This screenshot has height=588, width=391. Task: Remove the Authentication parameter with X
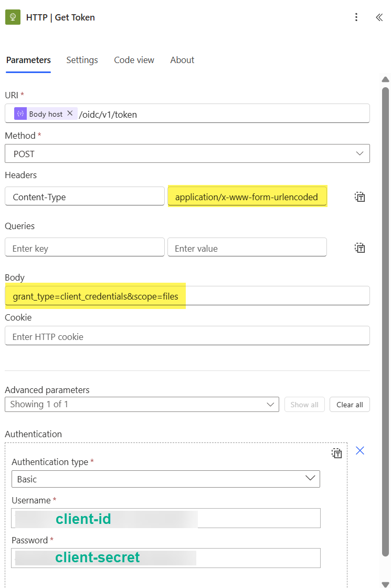(x=360, y=450)
